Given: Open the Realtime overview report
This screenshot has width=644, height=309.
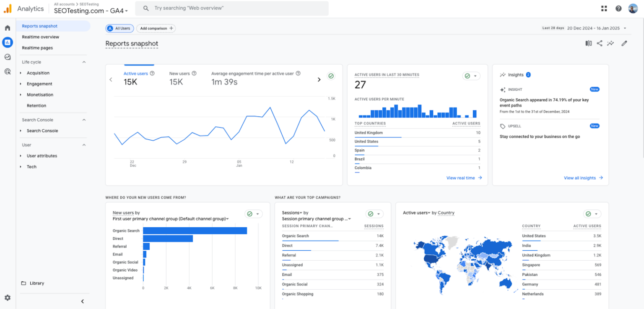Looking at the screenshot, I should pos(40,37).
